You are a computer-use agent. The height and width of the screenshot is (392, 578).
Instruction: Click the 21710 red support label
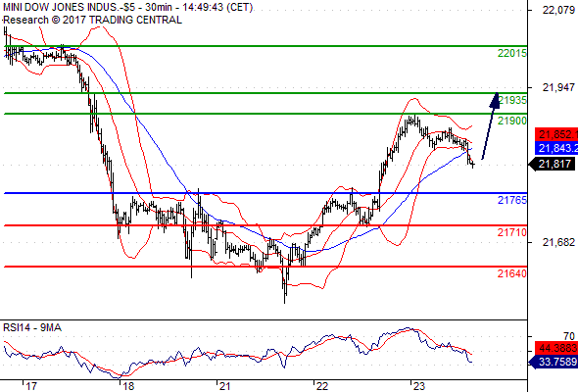pos(512,232)
